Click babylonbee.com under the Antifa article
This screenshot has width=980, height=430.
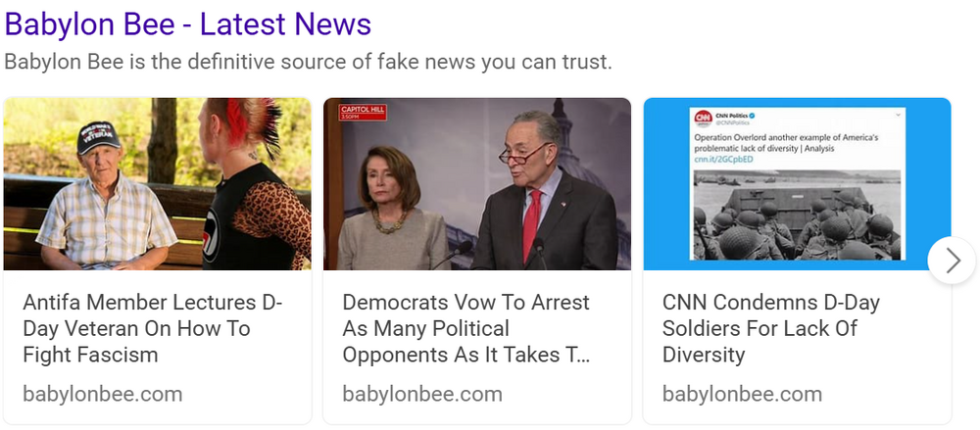tap(103, 394)
